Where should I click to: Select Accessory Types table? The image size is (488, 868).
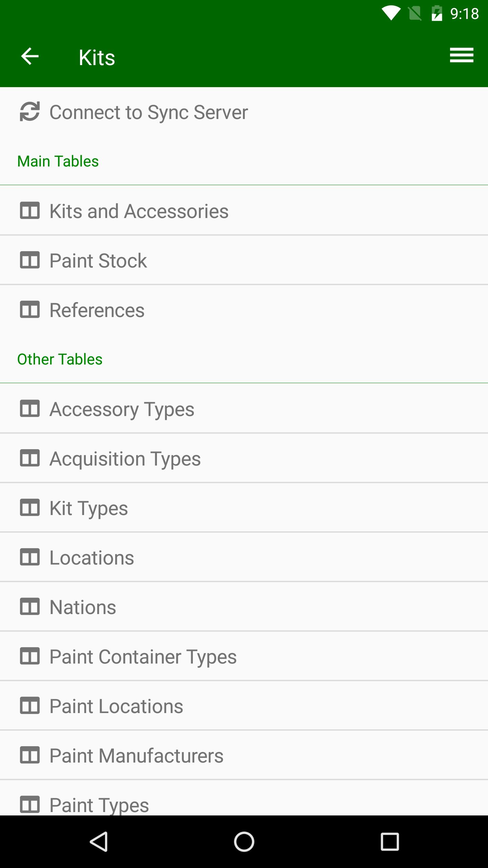244,408
